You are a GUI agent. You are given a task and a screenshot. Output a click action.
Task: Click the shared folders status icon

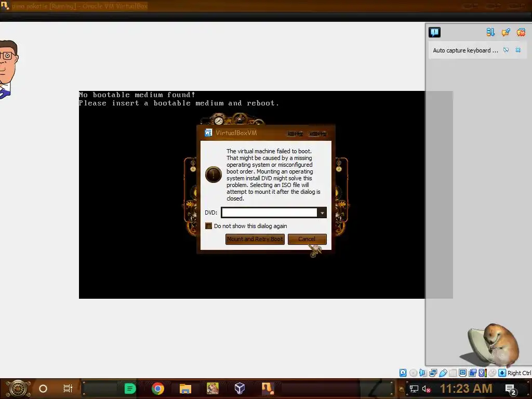pos(453,373)
